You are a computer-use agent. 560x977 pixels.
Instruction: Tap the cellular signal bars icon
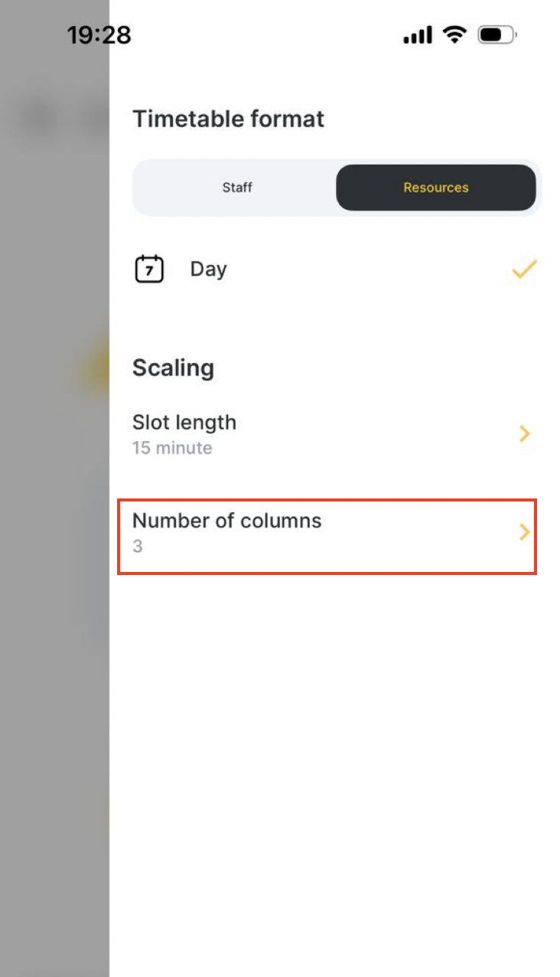(x=418, y=35)
